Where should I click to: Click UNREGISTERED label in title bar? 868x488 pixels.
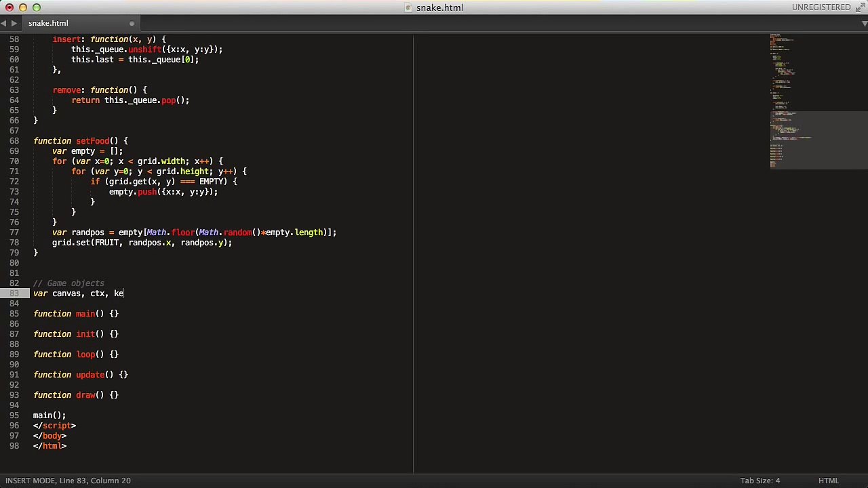click(x=821, y=7)
